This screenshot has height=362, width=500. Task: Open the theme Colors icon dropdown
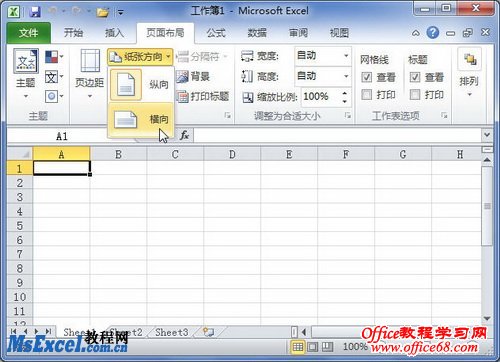[54, 57]
